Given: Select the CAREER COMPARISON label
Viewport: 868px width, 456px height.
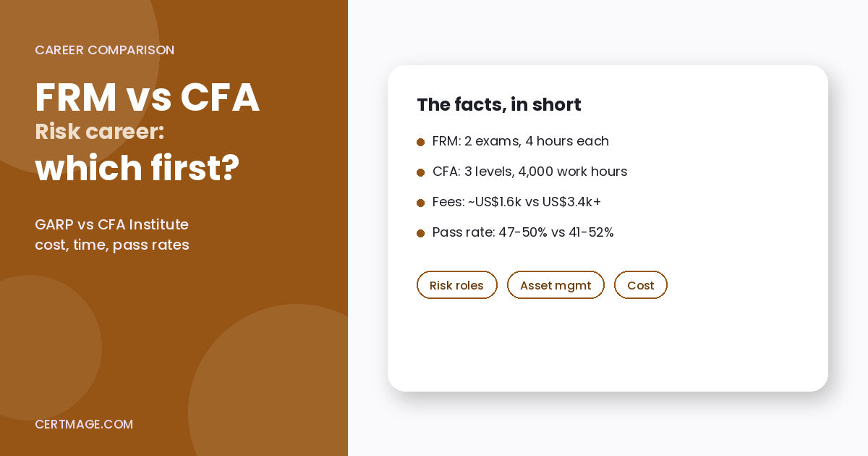Looking at the screenshot, I should [x=104, y=50].
